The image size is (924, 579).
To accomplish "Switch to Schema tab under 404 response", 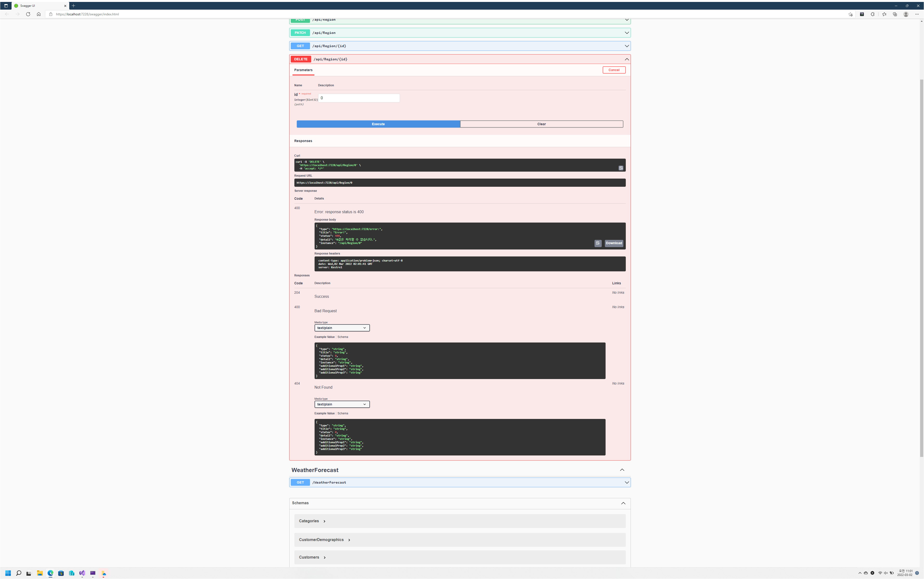I will (x=342, y=414).
